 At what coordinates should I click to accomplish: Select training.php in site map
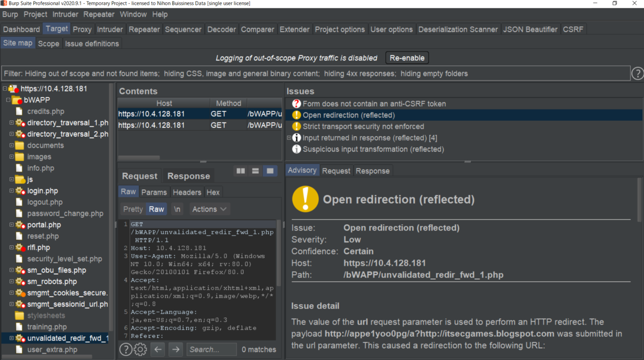click(47, 327)
